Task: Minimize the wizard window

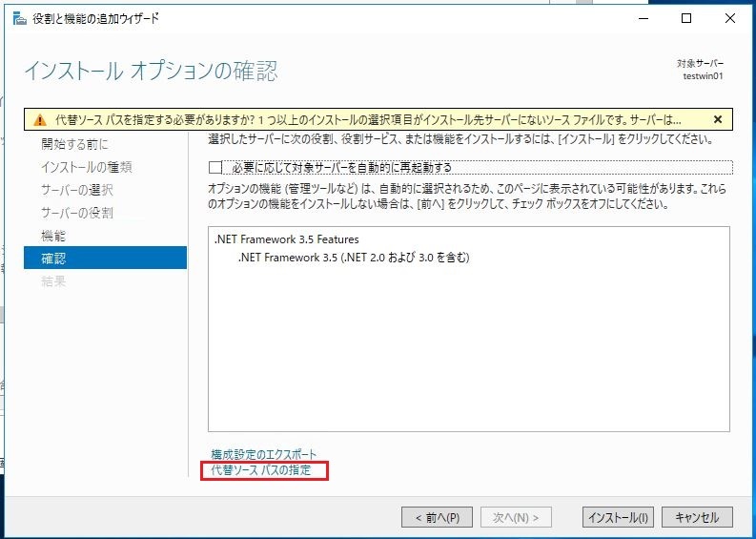Action: (644, 18)
